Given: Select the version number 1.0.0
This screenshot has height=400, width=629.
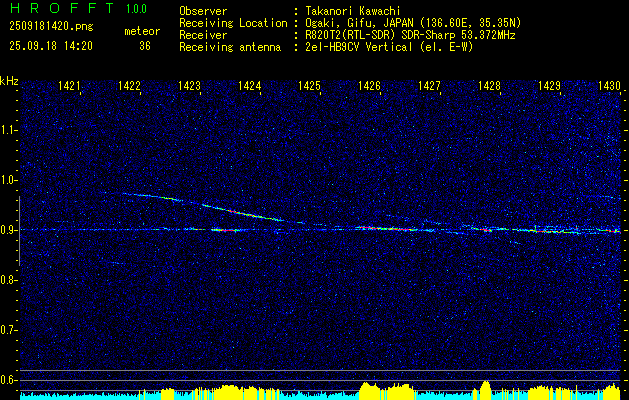Looking at the screenshot, I should click(136, 9).
